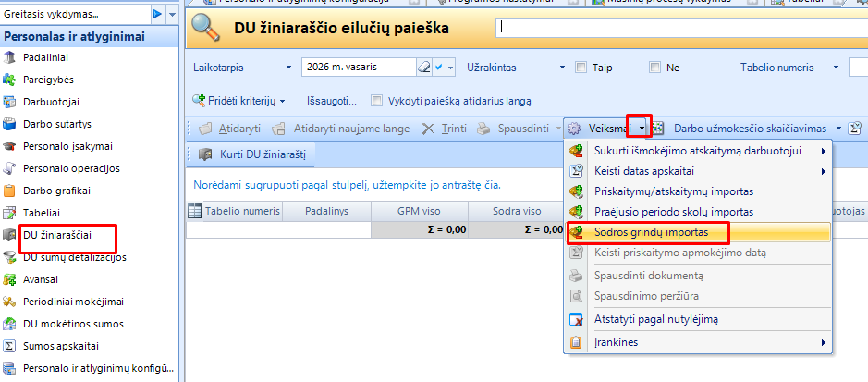Choose Sodros grindų importas menu item

tap(647, 231)
